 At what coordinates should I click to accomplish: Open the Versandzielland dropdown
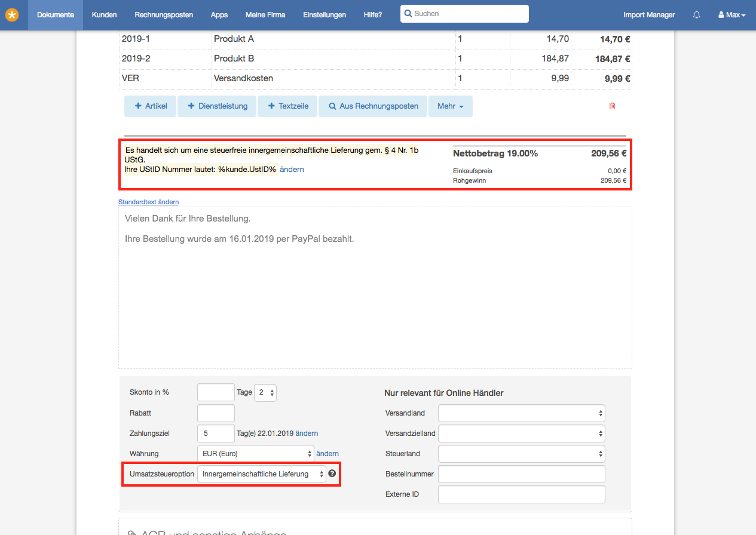[522, 433]
